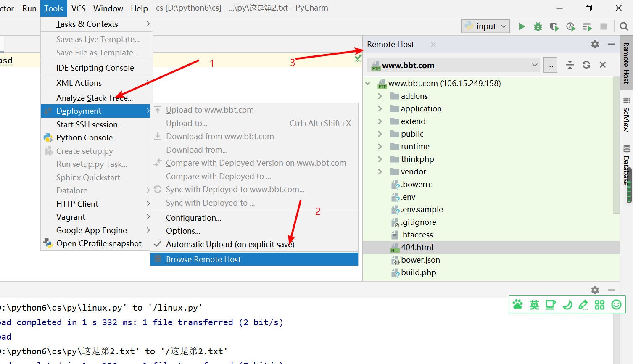Switch IME language with 英 icon
This screenshot has height=364, width=633.
[534, 304]
